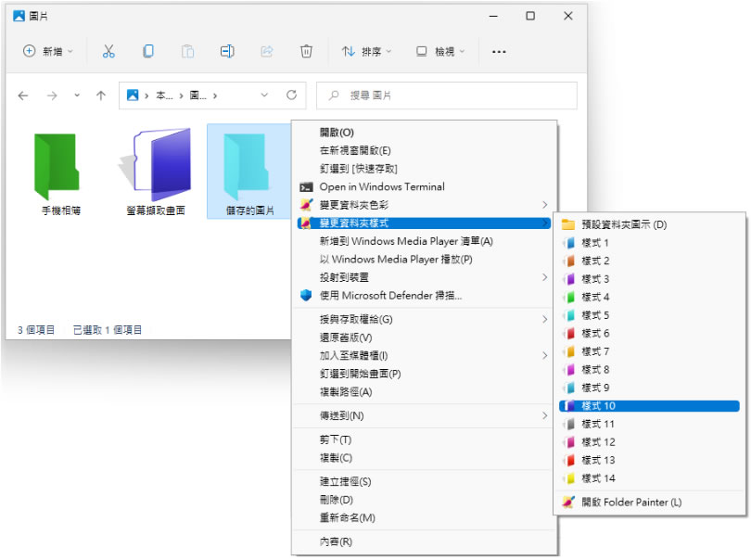Screen dimensions: 751x560
Task: Click the Delete trash icon in toolbar
Action: (306, 52)
